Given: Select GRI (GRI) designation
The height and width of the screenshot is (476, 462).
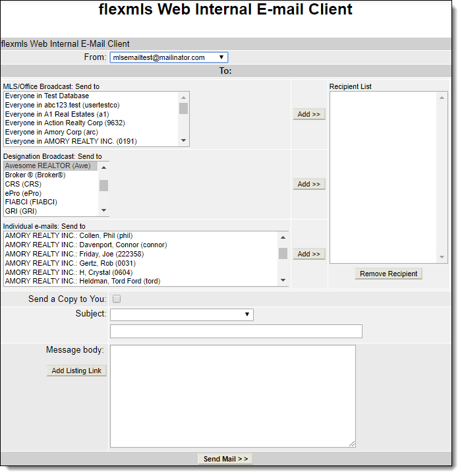Looking at the screenshot, I should coord(51,211).
